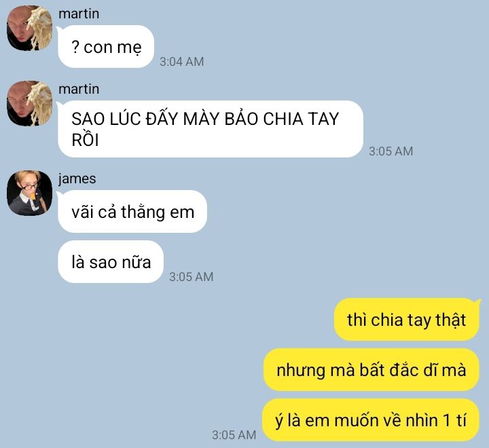Select the '? con mẹ' message bubble
489x448 pixels.
coord(105,46)
